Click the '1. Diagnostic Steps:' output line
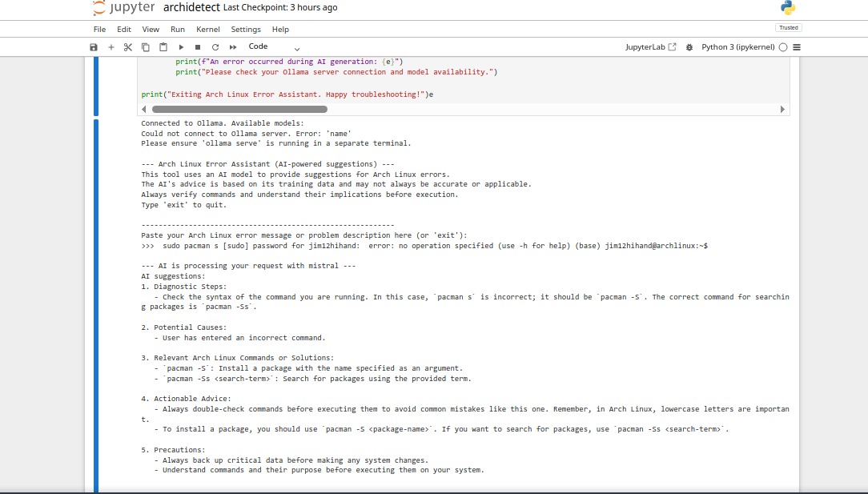868x494 pixels. 184,287
